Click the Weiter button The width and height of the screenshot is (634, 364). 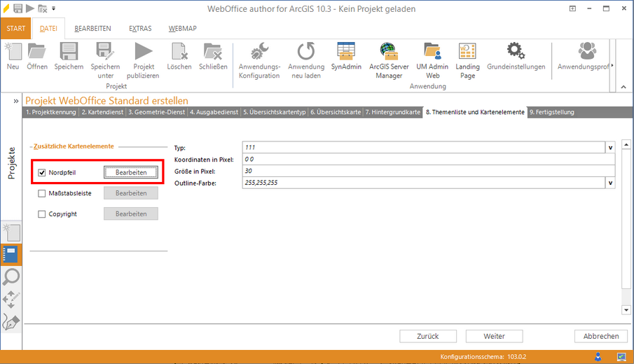(x=494, y=336)
